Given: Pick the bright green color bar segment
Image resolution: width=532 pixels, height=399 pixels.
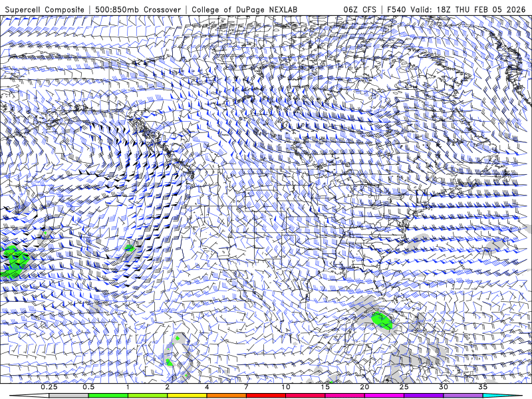Looking at the screenshot, I should coord(108,396).
